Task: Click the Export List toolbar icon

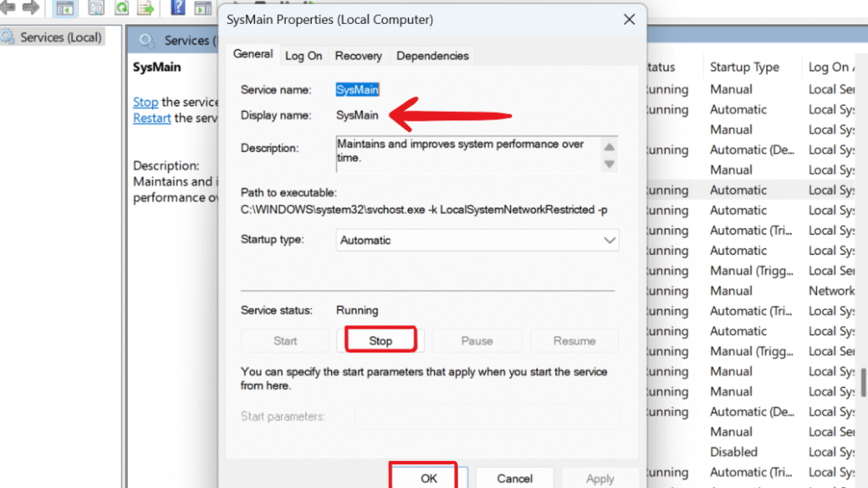Action: coord(146,7)
